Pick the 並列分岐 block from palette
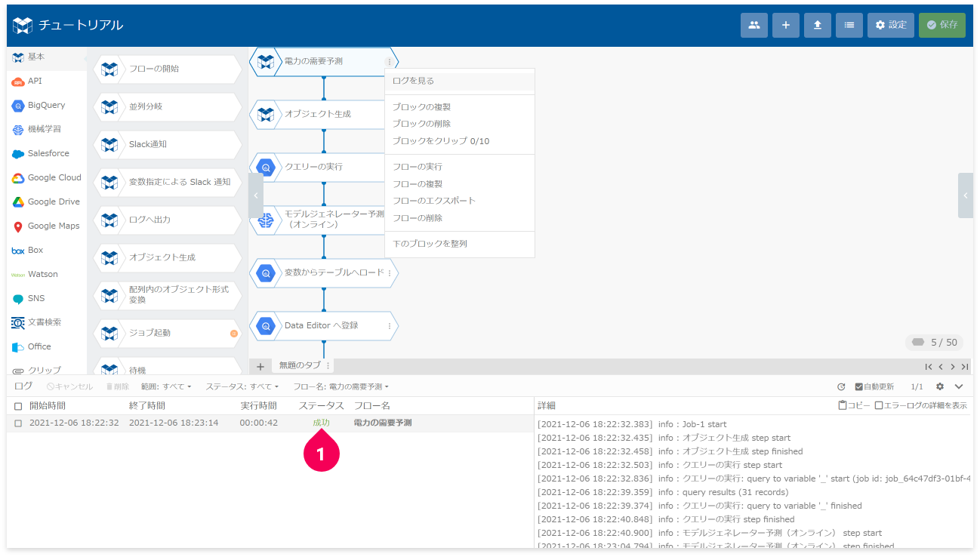 [x=168, y=106]
